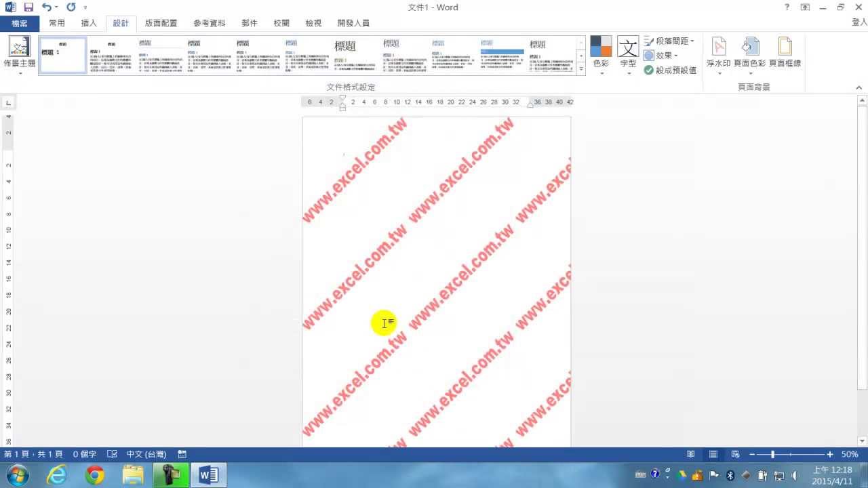Click 設成預設值 set as default
Image resolution: width=868 pixels, height=488 pixels.
[670, 70]
